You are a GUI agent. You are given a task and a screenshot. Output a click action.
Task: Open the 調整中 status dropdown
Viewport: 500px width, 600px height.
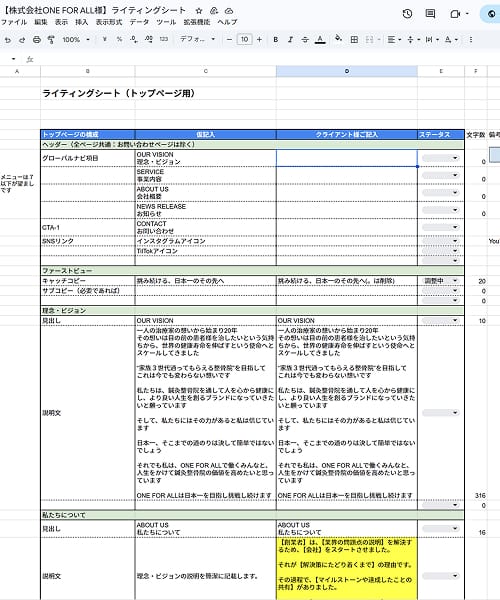click(x=440, y=280)
